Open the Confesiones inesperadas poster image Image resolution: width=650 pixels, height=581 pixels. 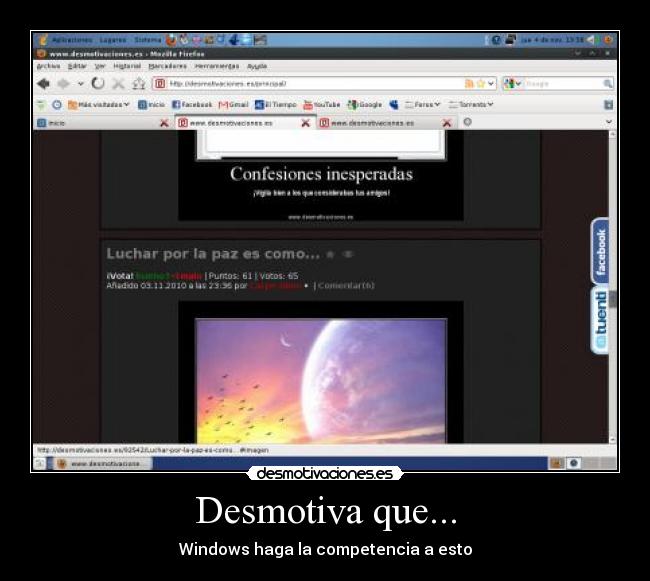click(321, 175)
